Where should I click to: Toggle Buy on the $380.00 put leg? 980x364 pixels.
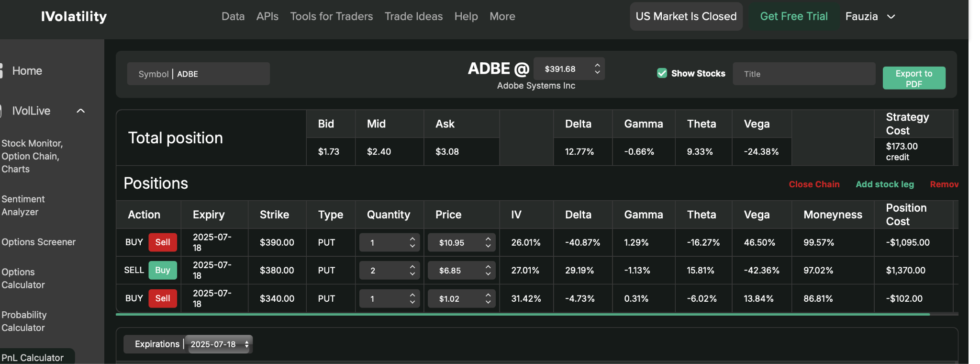point(163,270)
